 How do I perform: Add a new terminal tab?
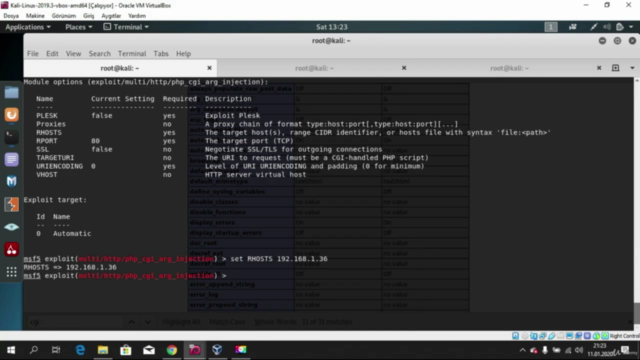[x=616, y=68]
